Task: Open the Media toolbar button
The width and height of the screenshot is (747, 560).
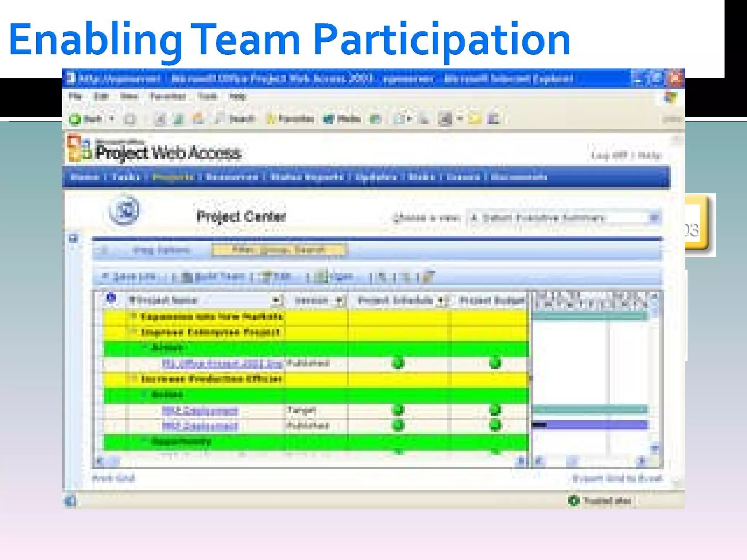Action: click(342, 118)
